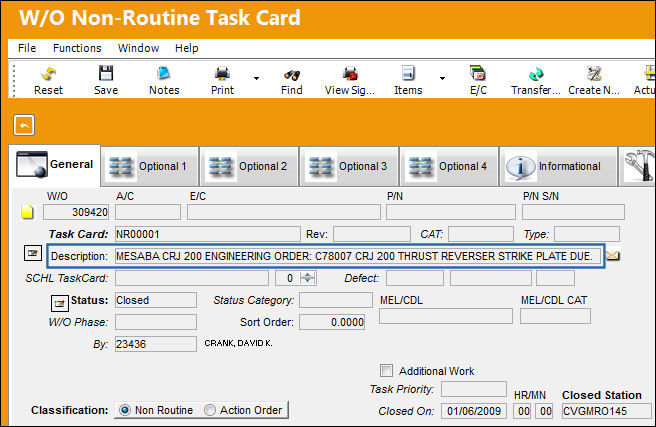Click the MEL/CDL input field
Image resolution: width=656 pixels, height=427 pixels.
pos(446,316)
